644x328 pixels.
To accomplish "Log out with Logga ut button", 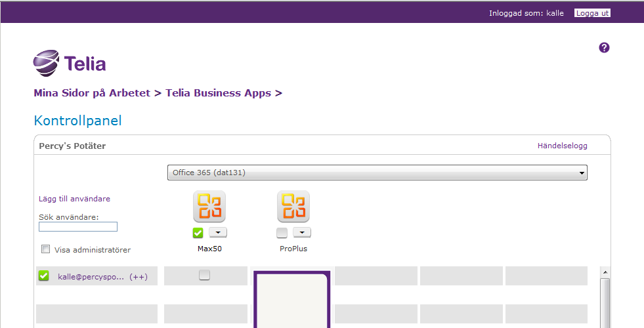I will (592, 13).
